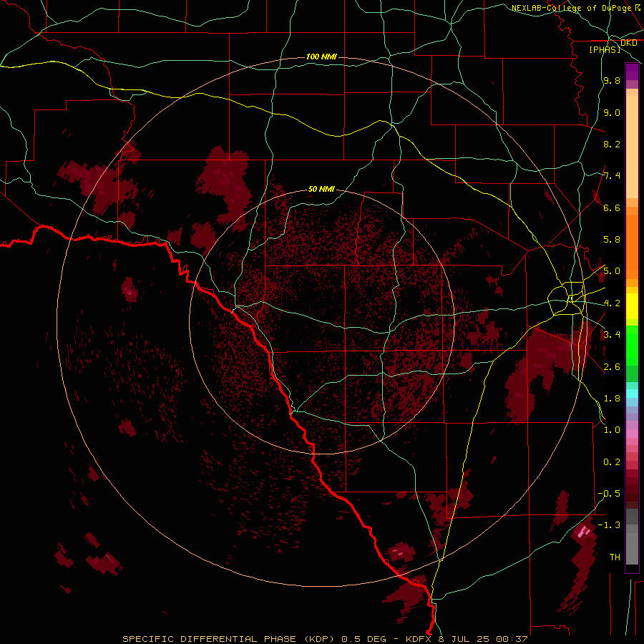Click the 2.6 value on the color scale
Viewport: 644px width, 644px height.
point(612,367)
